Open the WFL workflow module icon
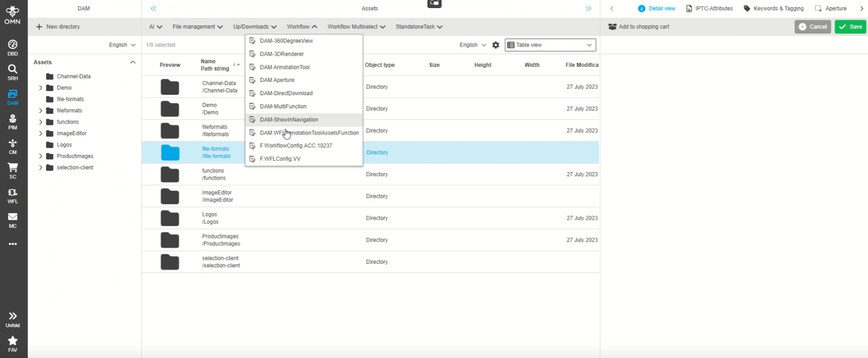This screenshot has width=868, height=358. coord(13,195)
